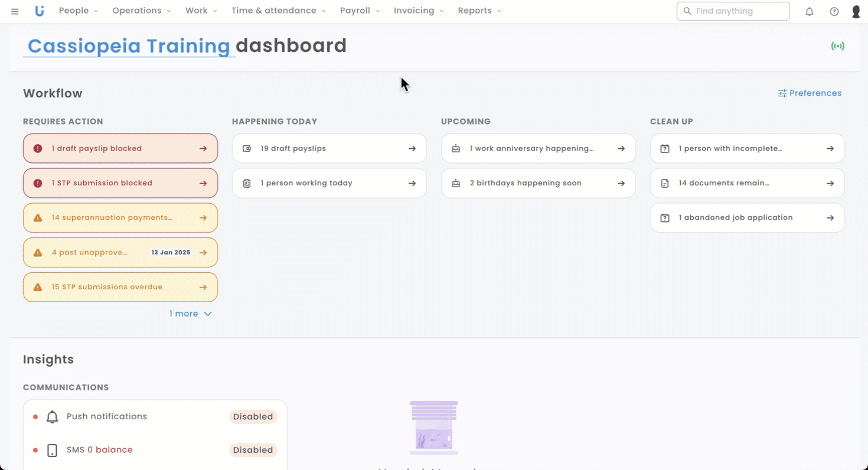Expand the People menu dropdown
Image resolution: width=868 pixels, height=470 pixels.
[78, 11]
